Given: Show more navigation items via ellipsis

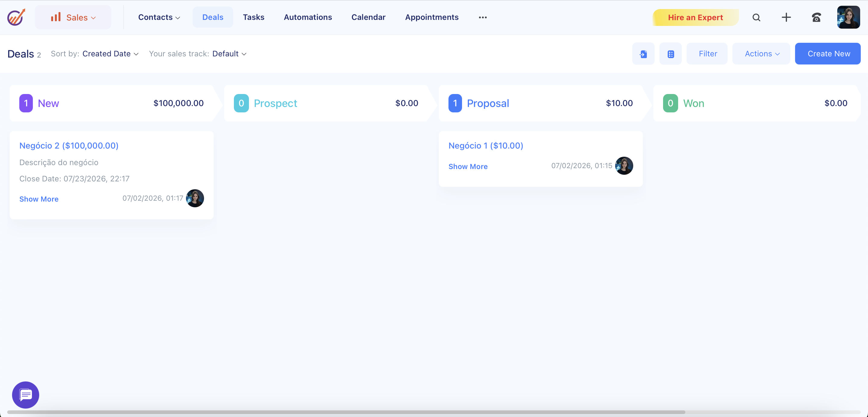Looking at the screenshot, I should pos(483,17).
